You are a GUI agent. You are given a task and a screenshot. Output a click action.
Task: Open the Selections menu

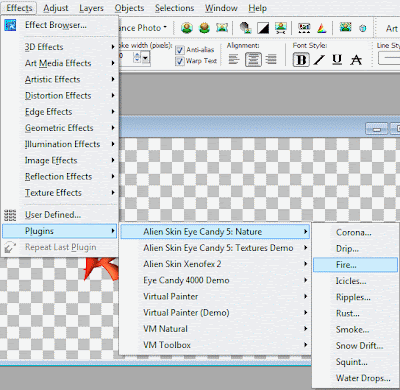[x=174, y=8]
